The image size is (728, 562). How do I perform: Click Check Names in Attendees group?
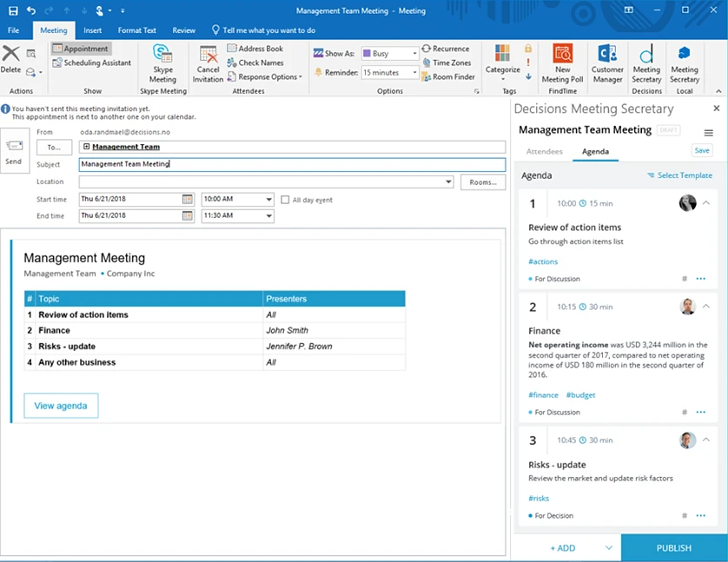[x=255, y=63]
